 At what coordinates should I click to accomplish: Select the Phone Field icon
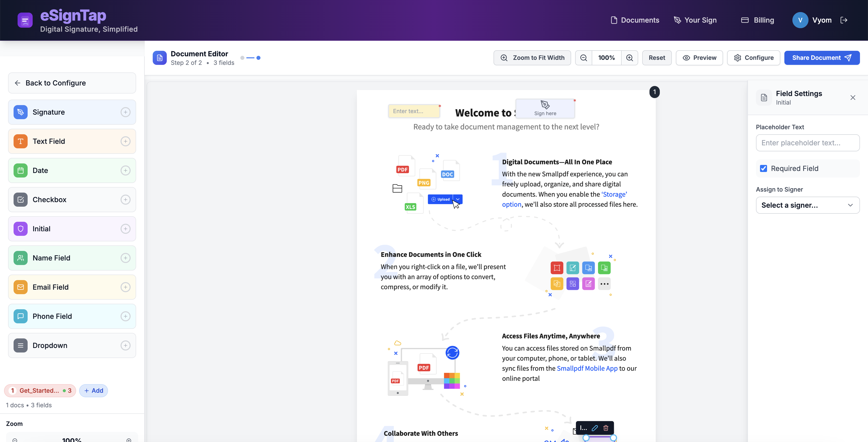point(21,317)
